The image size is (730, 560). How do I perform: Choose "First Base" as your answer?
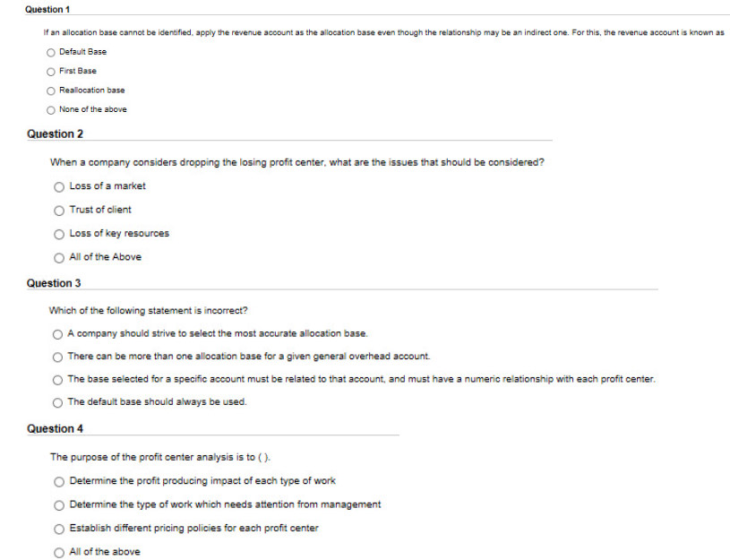point(49,71)
